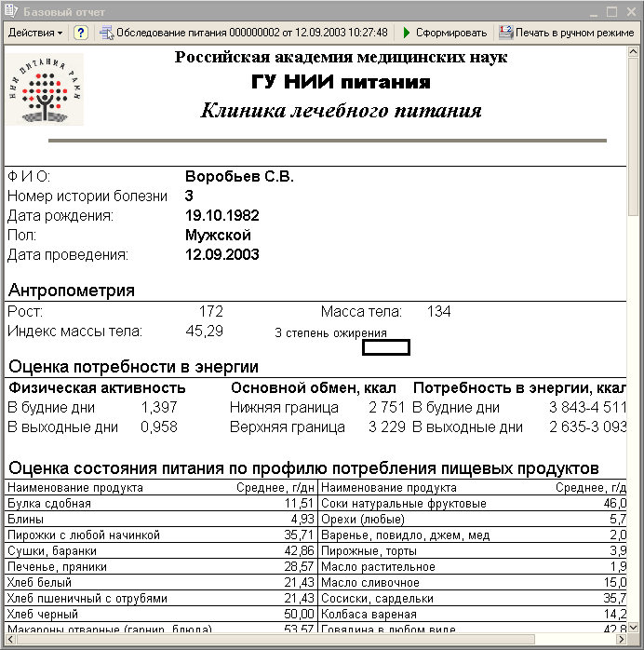Click weekend activity value 0,958

coord(159,427)
